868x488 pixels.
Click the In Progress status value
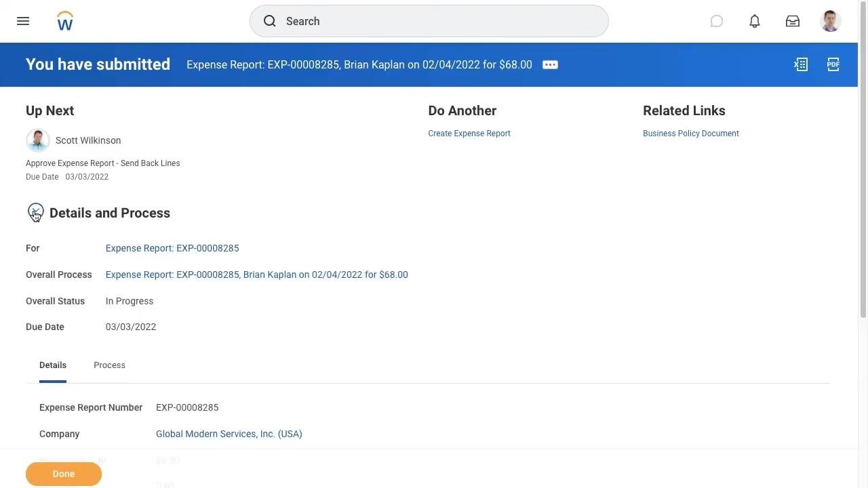(130, 301)
